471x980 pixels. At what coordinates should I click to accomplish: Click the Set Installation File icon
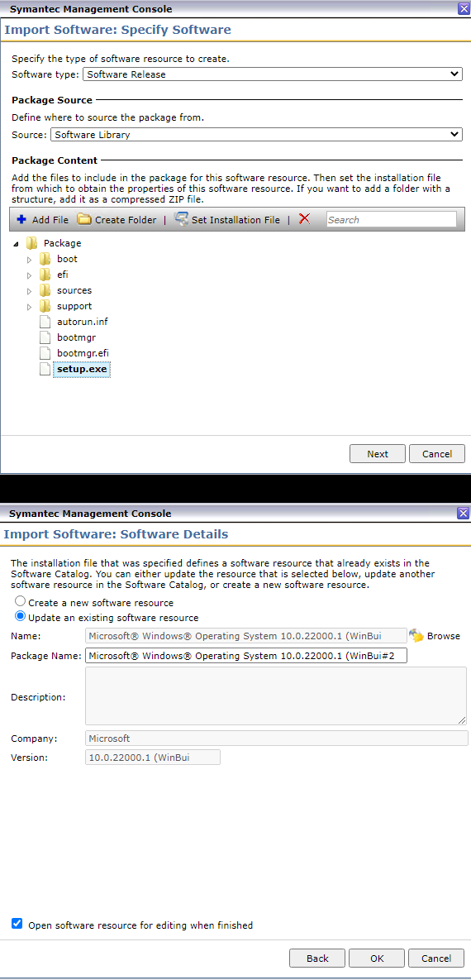pyautogui.click(x=181, y=219)
